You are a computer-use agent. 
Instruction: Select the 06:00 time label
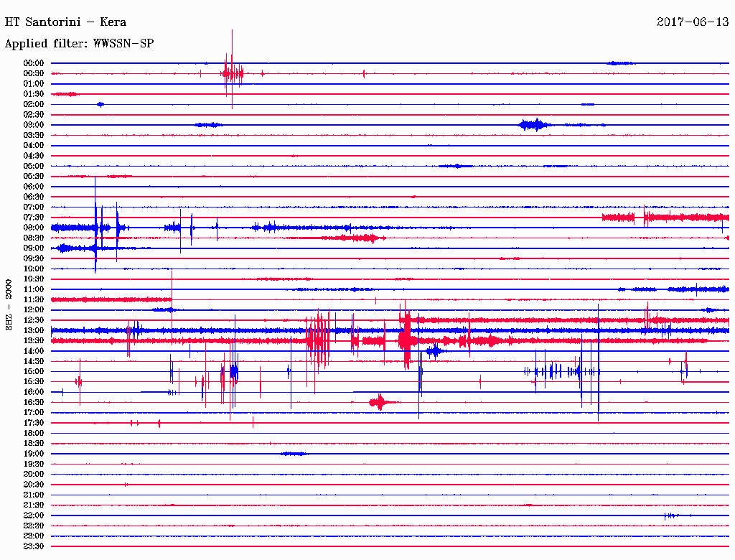34,187
